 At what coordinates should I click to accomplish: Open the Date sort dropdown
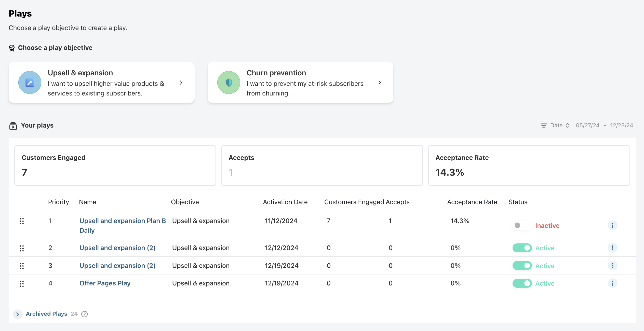pyautogui.click(x=560, y=126)
